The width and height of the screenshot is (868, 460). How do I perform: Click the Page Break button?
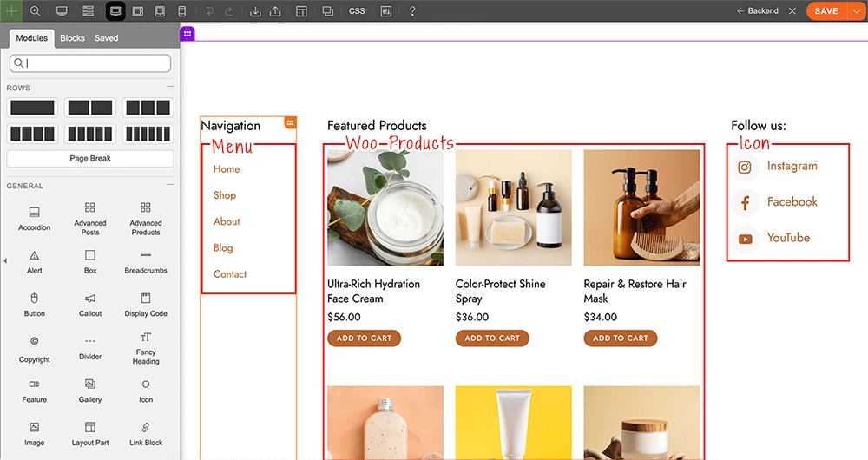coord(90,159)
